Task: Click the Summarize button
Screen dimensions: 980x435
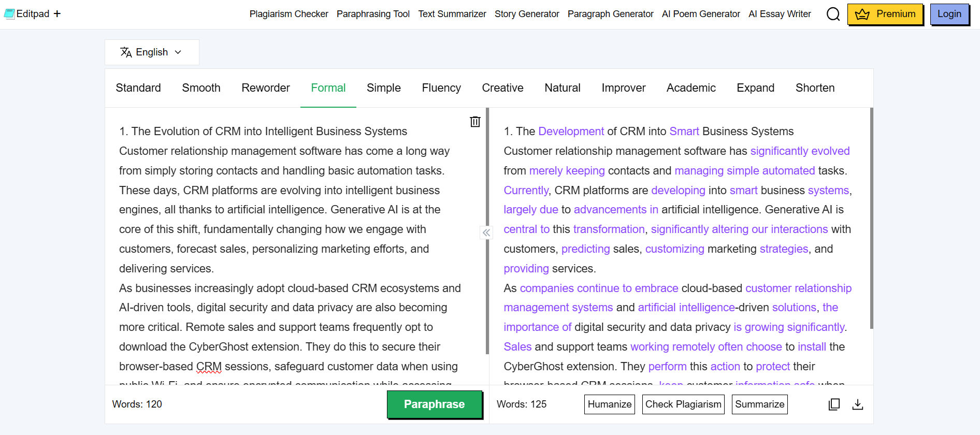Action: coord(759,404)
